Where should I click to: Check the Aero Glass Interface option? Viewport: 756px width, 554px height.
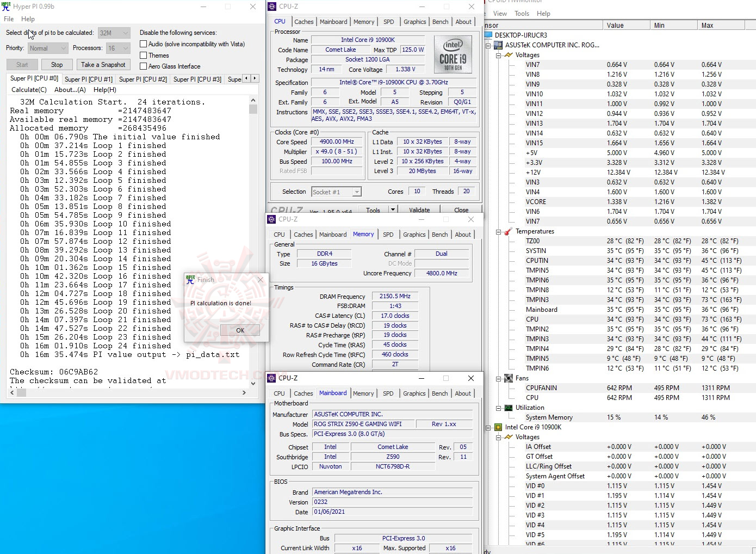(144, 66)
